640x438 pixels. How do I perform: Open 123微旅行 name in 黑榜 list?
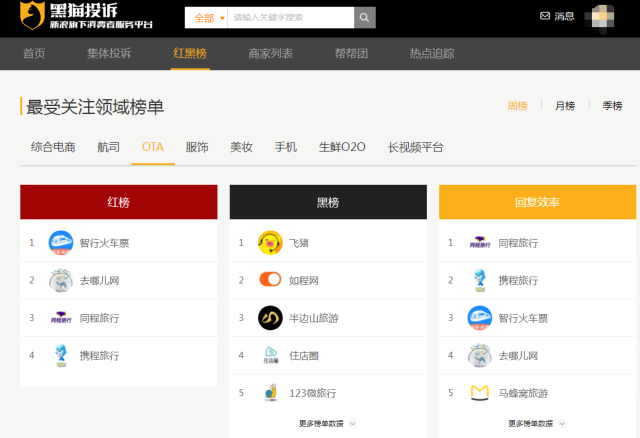pyautogui.click(x=313, y=393)
